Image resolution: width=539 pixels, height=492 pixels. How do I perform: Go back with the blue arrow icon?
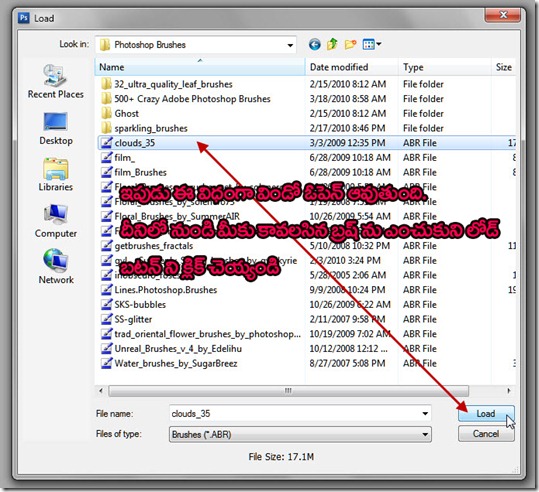click(x=315, y=44)
